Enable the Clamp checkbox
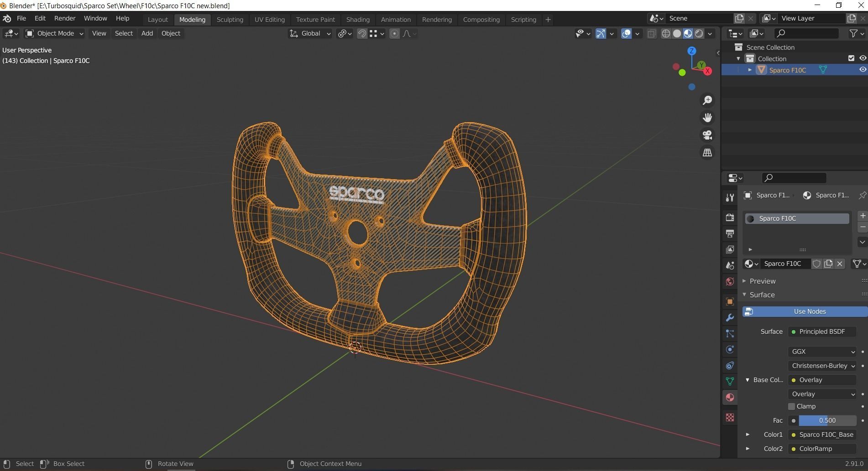 pyautogui.click(x=792, y=406)
